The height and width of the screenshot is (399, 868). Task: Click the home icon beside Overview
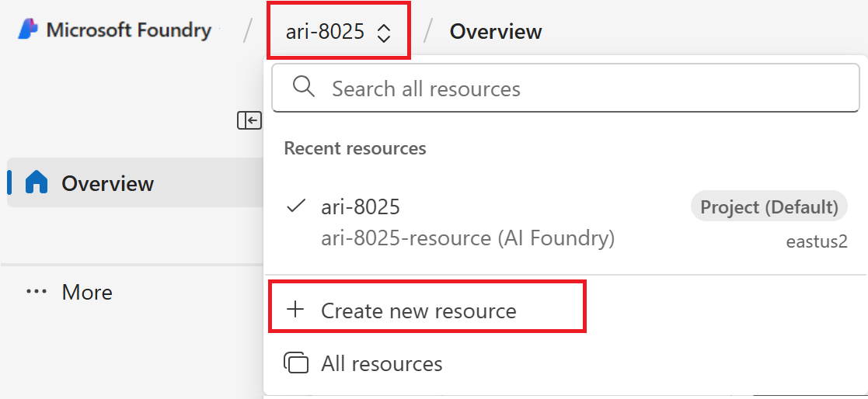click(x=37, y=182)
